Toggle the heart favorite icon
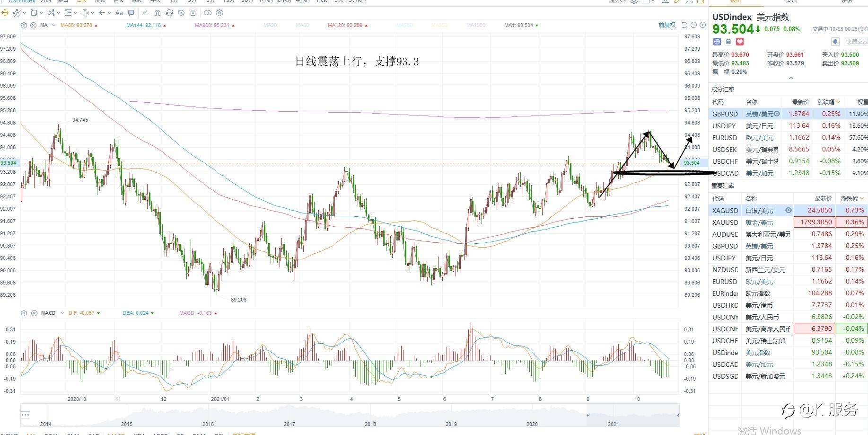 740,42
